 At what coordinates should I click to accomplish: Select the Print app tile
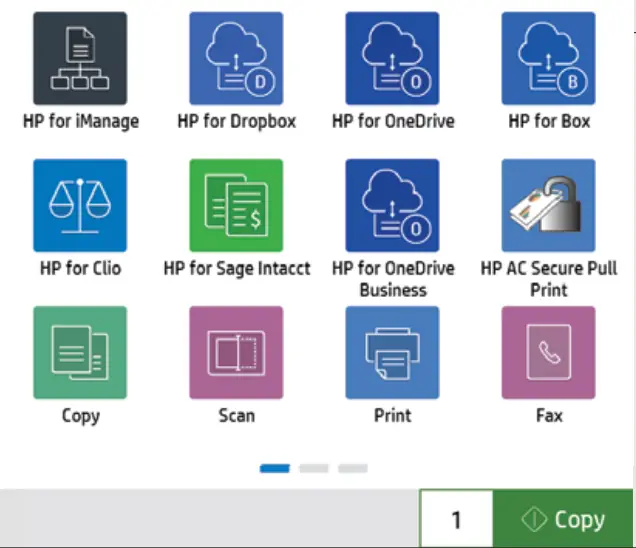tap(392, 352)
